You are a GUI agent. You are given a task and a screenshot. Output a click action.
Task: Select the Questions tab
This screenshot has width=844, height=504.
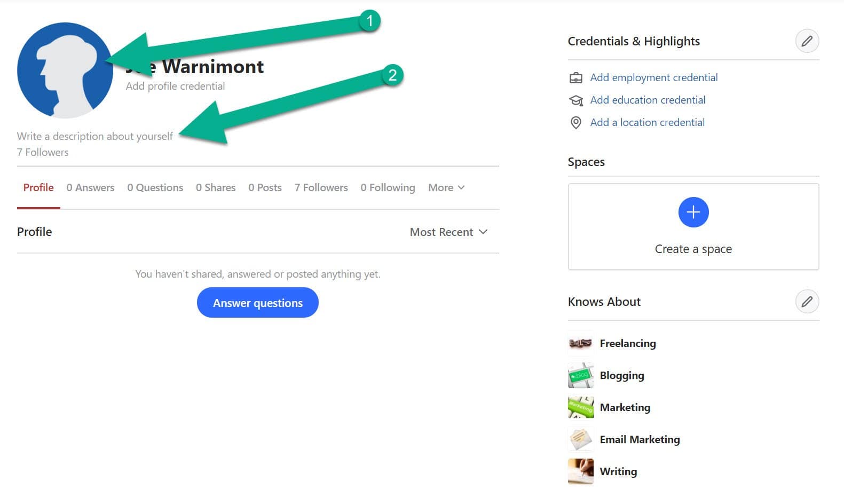155,187
